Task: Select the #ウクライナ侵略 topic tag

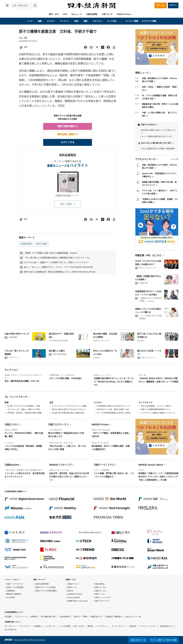Action: [x=149, y=21]
